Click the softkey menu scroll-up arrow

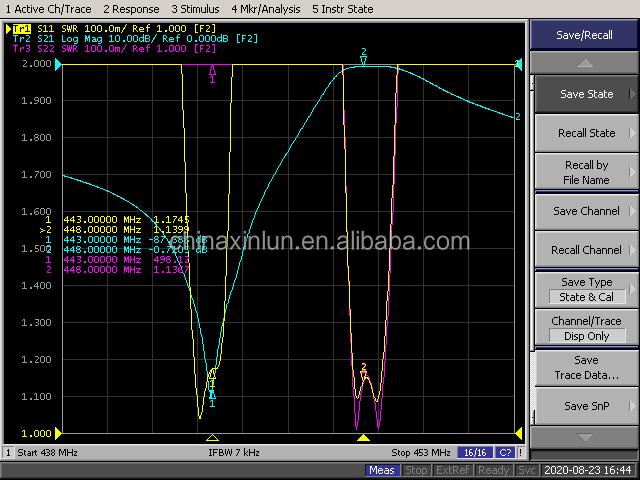585,63
